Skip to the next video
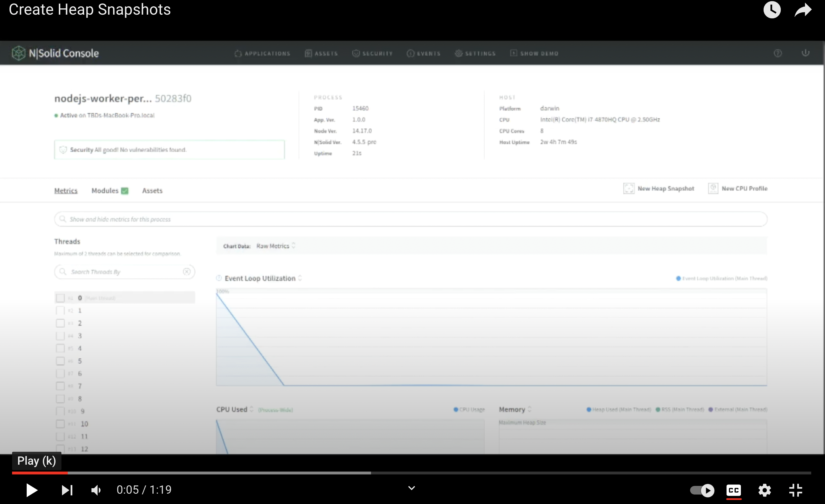Screen dimensions: 825x504 [x=67, y=490]
